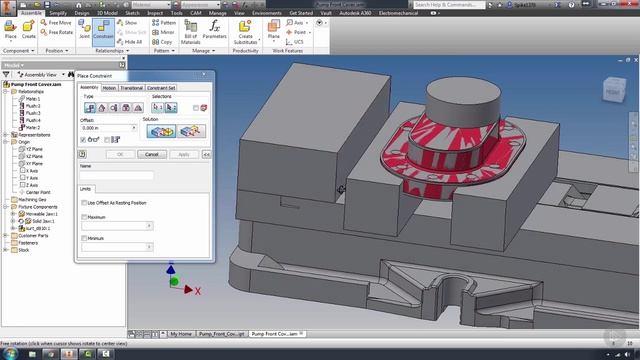Click the constraint Name input field
This screenshot has height=360, width=640.
pyautogui.click(x=117, y=175)
